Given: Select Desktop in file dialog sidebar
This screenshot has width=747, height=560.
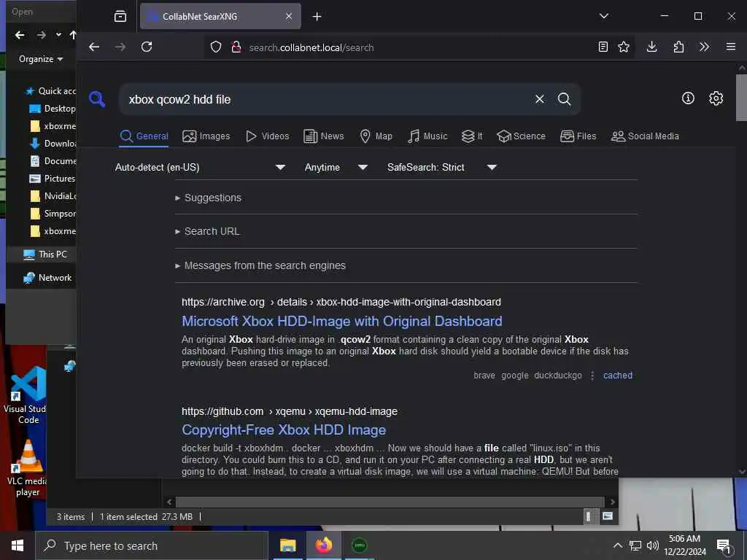Looking at the screenshot, I should click(x=53, y=109).
